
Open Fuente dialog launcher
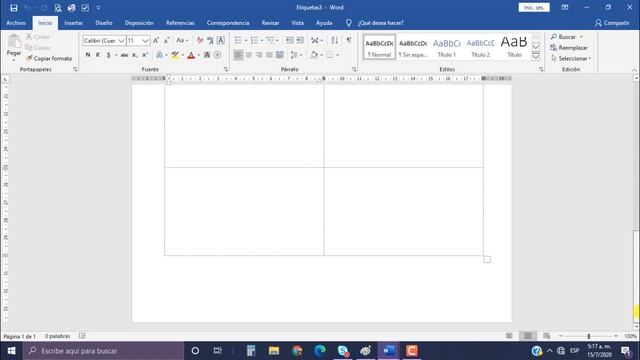tap(226, 69)
